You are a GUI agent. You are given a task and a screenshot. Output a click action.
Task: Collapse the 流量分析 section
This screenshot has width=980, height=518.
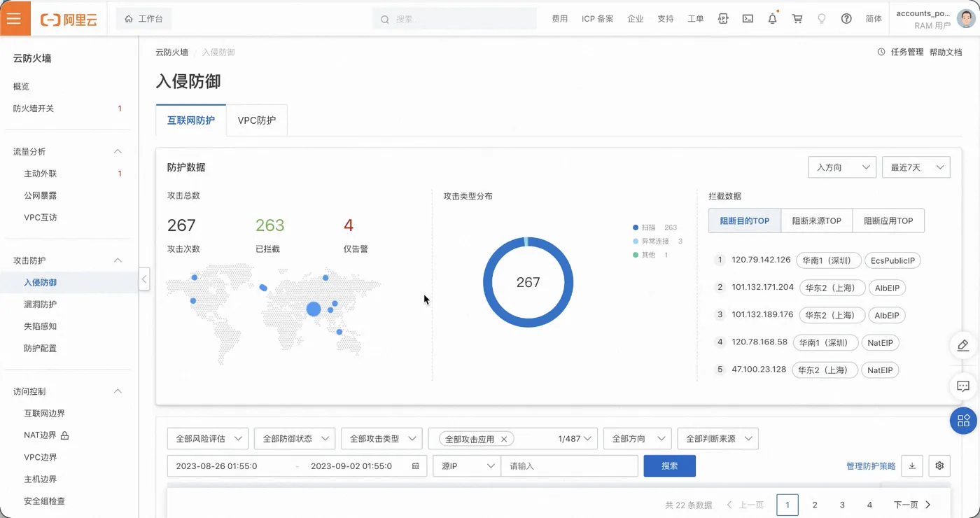pos(118,151)
